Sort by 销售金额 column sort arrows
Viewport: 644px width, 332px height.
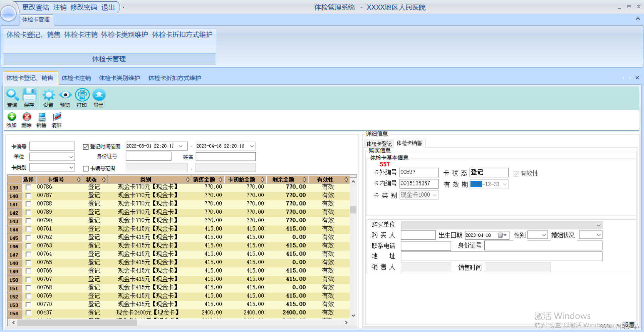tap(220, 179)
